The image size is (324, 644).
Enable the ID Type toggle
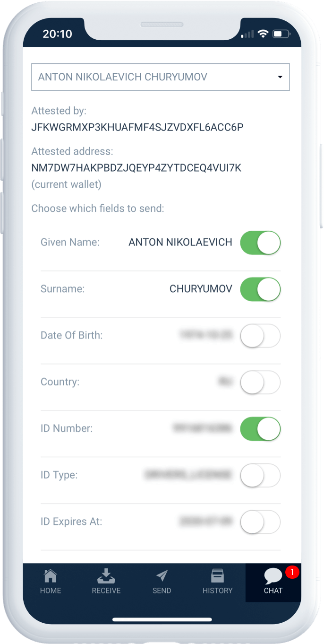[260, 475]
